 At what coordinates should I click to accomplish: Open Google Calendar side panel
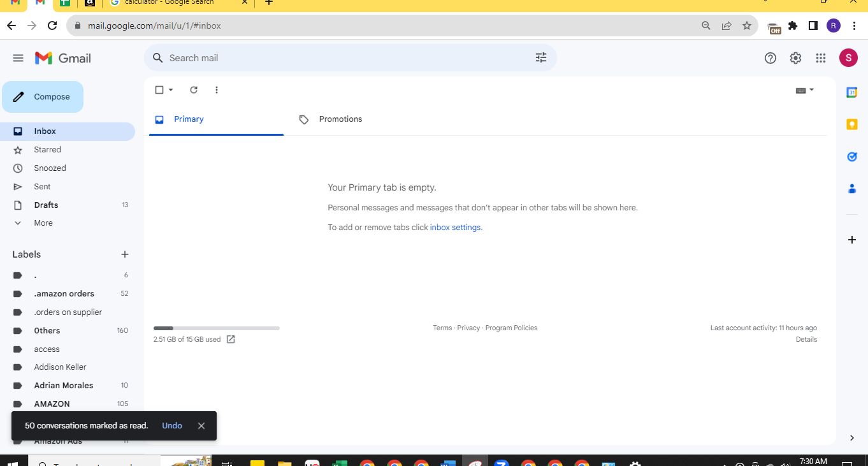coord(852,92)
